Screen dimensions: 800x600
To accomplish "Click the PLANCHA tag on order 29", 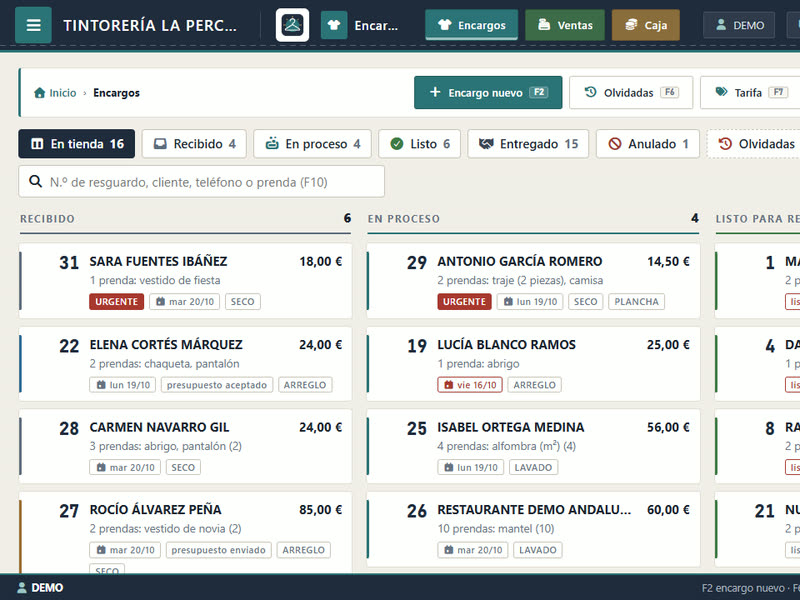I will [636, 302].
